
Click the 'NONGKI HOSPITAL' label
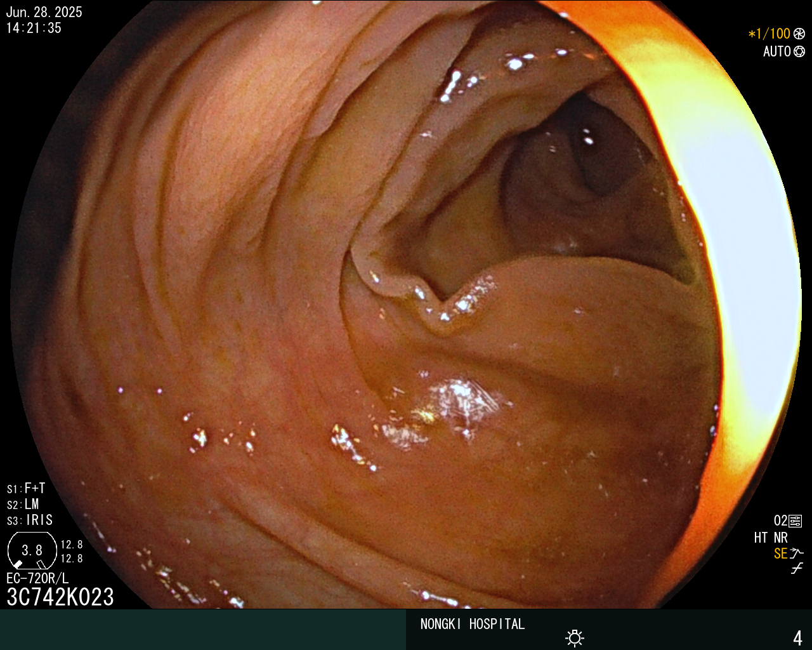click(473, 624)
